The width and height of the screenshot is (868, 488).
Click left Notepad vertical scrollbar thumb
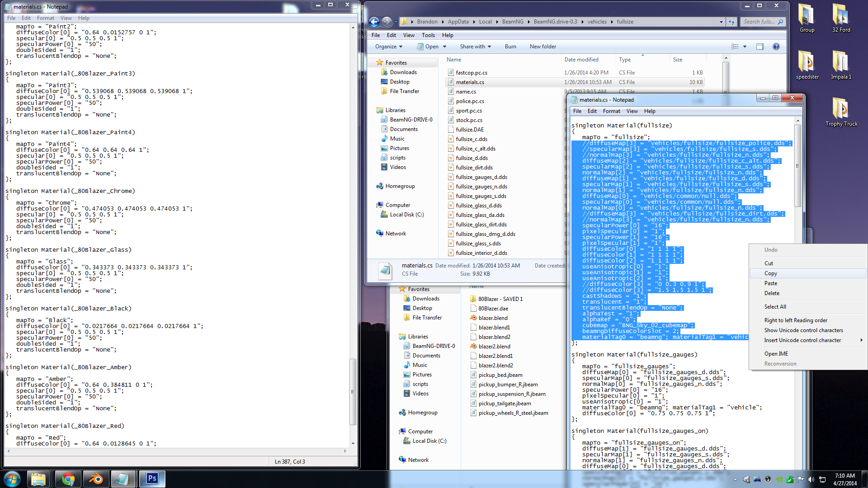point(353,392)
